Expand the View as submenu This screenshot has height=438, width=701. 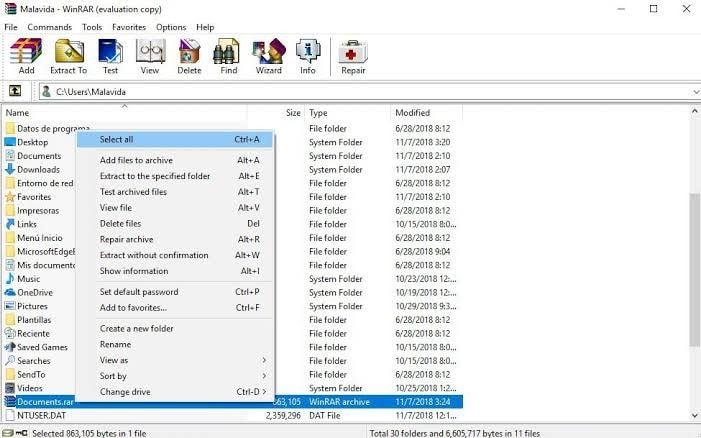coord(264,360)
